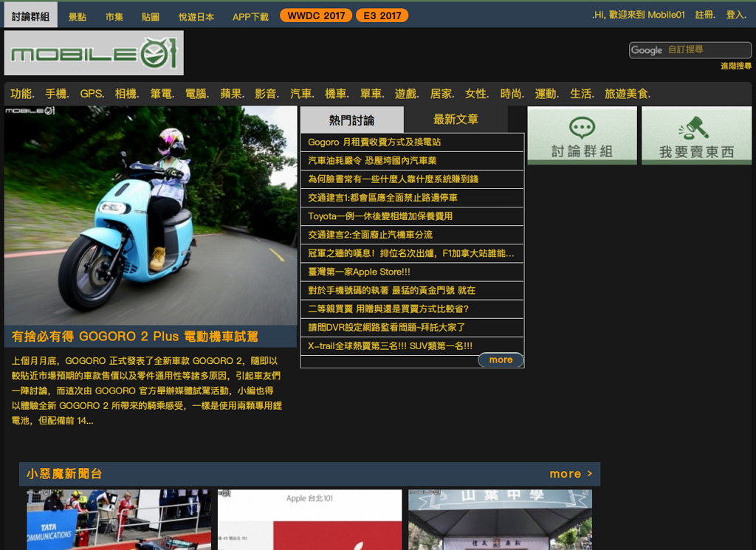Open the 居家 category
Image resolution: width=756 pixels, height=550 pixels.
(x=442, y=94)
